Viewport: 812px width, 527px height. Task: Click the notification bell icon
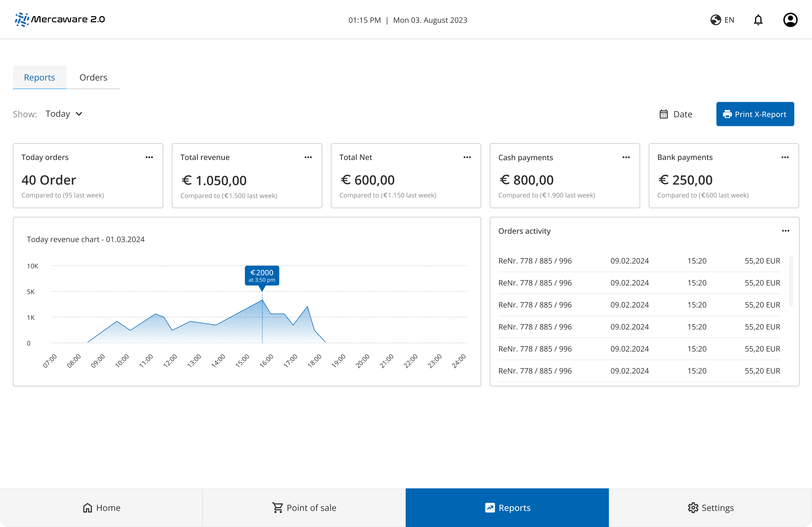tap(758, 20)
